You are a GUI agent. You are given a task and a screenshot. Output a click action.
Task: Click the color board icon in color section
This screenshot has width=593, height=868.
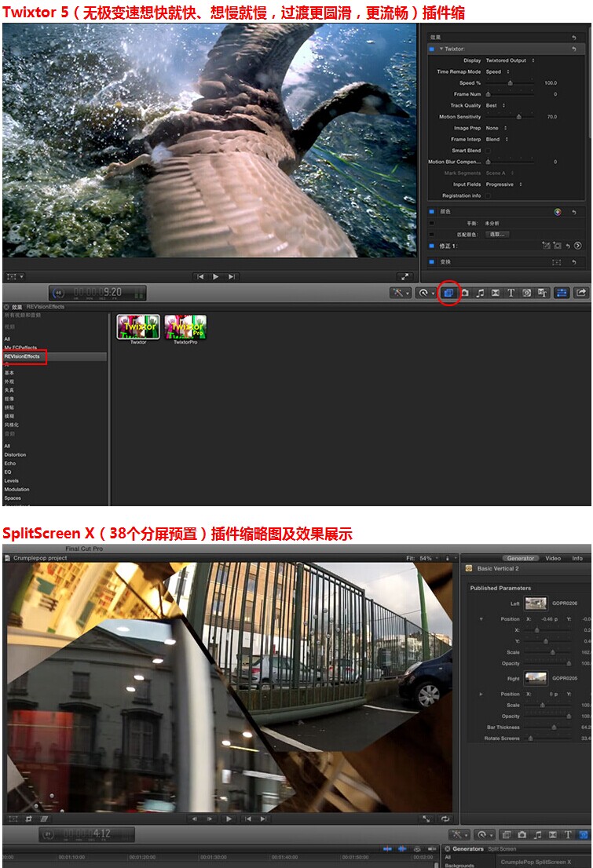(557, 212)
